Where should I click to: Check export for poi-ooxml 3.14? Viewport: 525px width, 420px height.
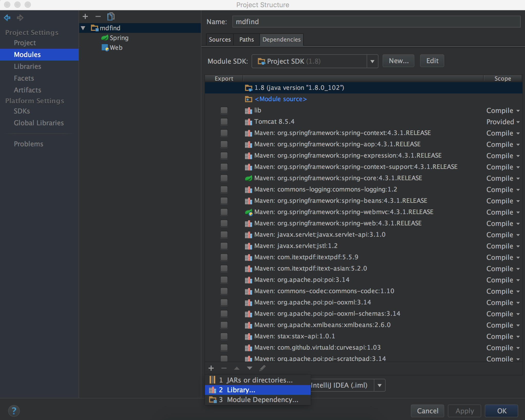point(224,302)
